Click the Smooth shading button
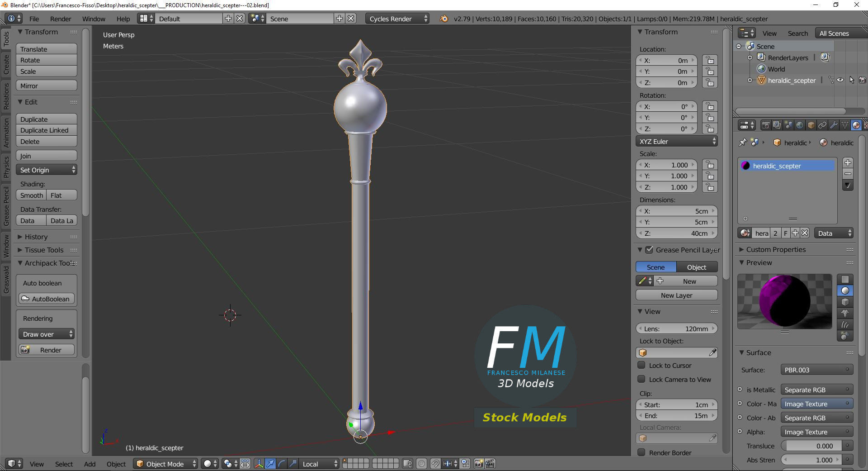Image resolution: width=868 pixels, height=471 pixels. (31, 195)
